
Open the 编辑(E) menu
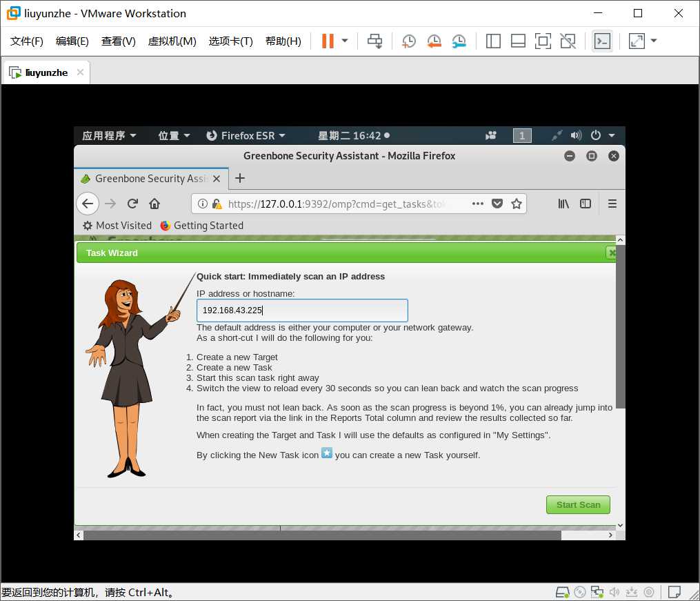coord(72,41)
